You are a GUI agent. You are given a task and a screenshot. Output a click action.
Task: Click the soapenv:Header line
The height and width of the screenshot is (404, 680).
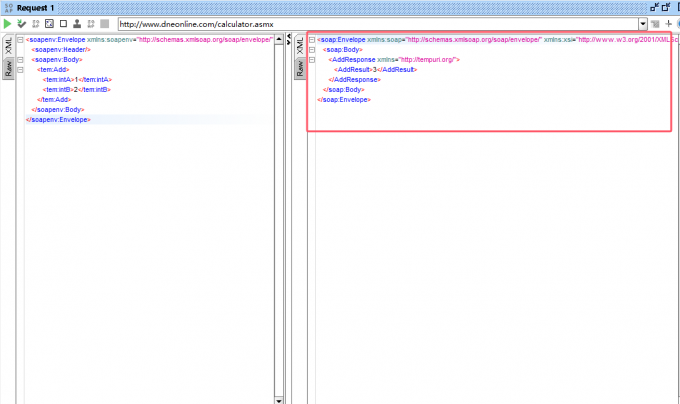[x=61, y=50]
